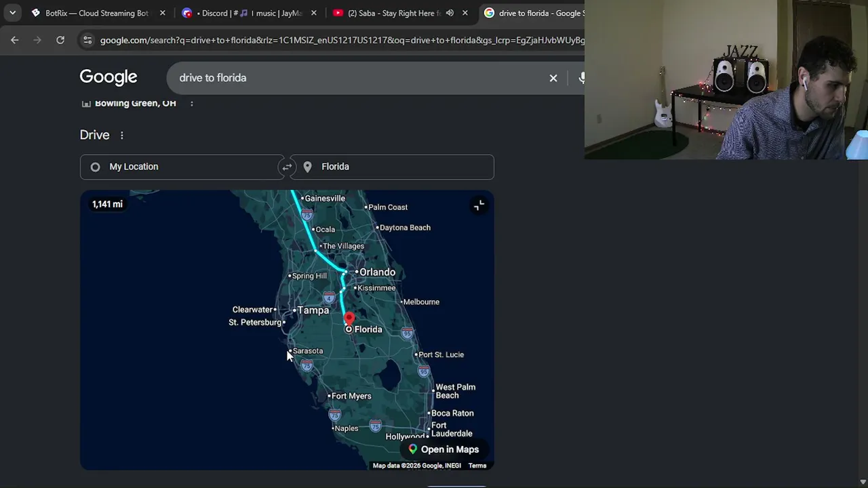Image resolution: width=868 pixels, height=488 pixels.
Task: Click Naples on the map
Action: (347, 428)
